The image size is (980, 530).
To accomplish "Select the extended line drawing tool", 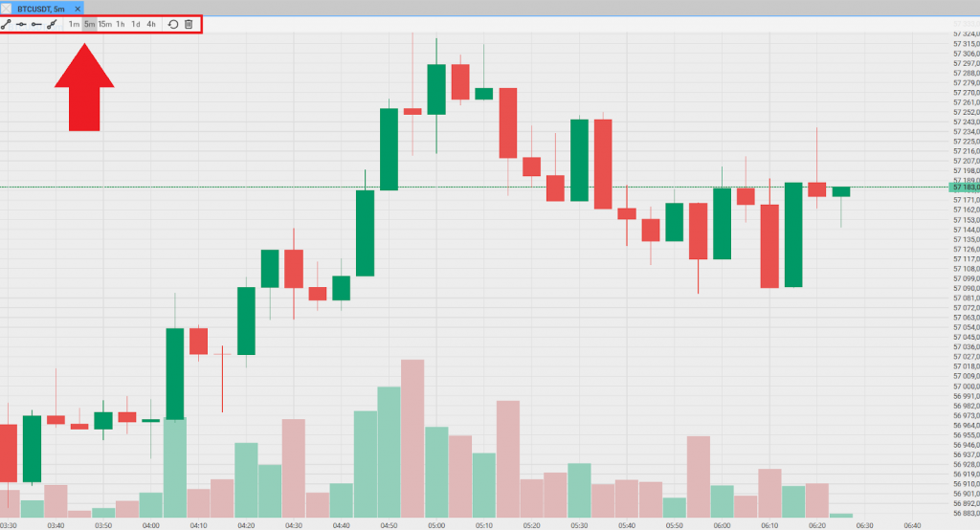I will (52, 24).
